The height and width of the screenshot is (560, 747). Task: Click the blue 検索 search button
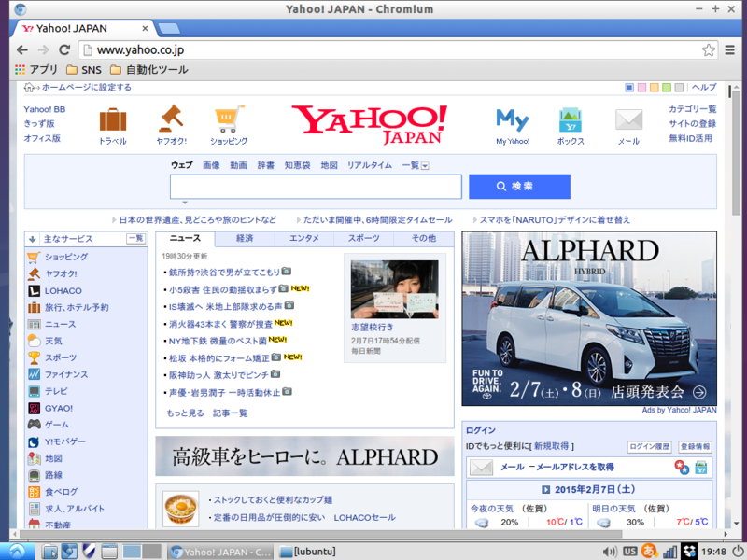[519, 186]
